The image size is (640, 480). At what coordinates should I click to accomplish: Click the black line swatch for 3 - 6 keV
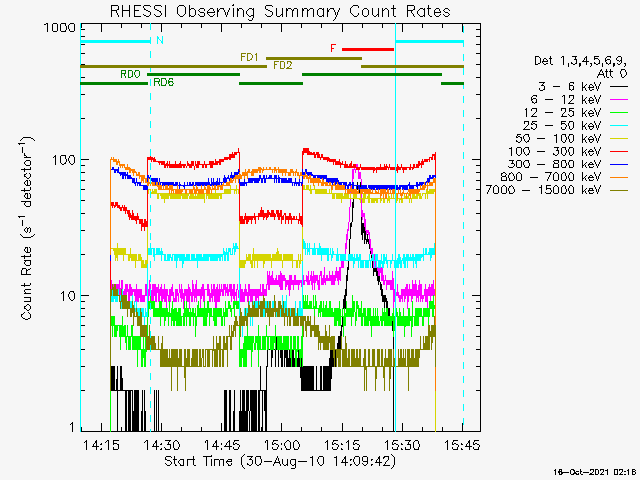(619, 87)
